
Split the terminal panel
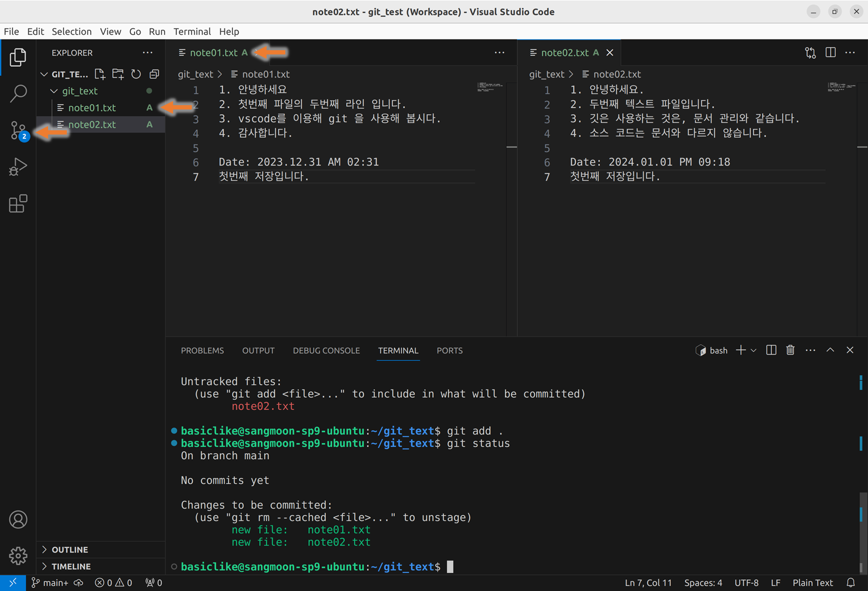pyautogui.click(x=771, y=350)
